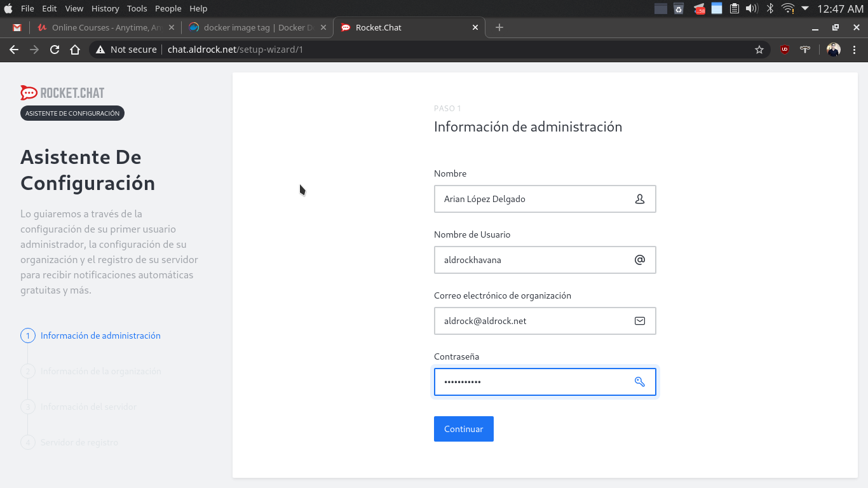Click the key icon in password field
868x488 pixels.
(x=640, y=382)
